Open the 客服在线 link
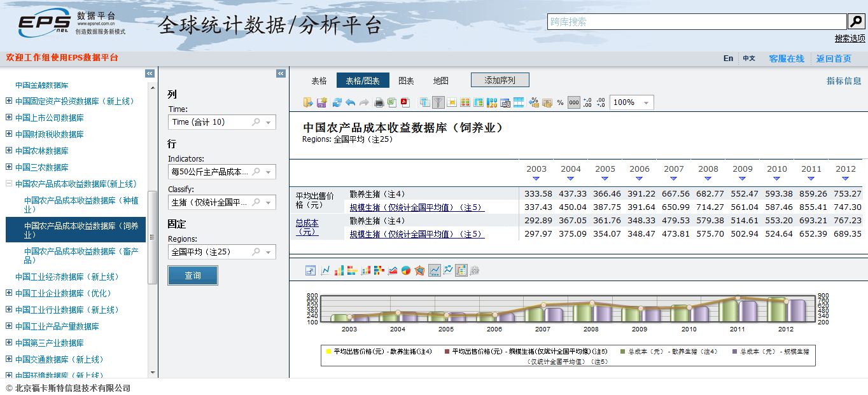The image size is (868, 395). point(787,59)
